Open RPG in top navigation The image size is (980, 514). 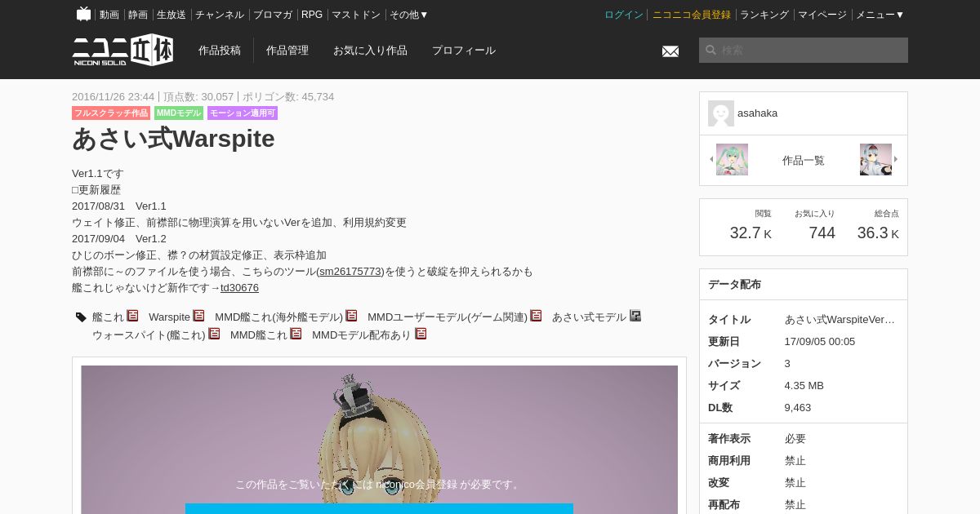pos(312,15)
